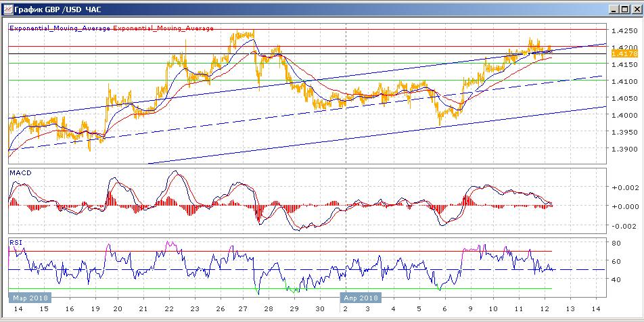Viewport: 644px width, 322px height.
Task: Click the 80 level on RSI scale
Action: [x=616, y=244]
